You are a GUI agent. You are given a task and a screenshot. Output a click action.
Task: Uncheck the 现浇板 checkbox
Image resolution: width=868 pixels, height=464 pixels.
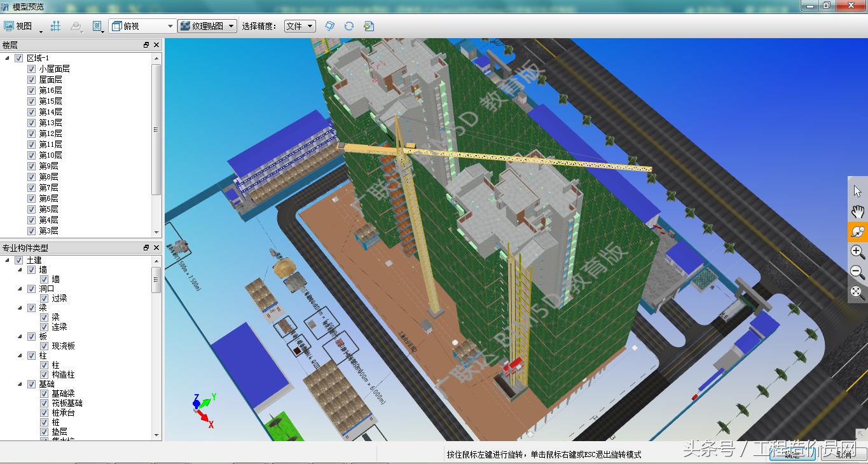(x=44, y=346)
